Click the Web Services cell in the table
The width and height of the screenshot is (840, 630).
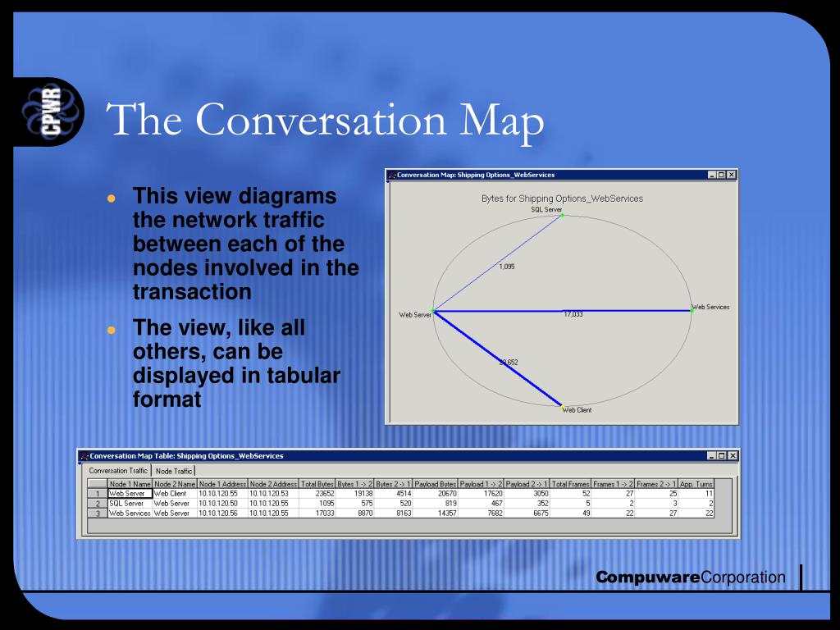click(130, 513)
